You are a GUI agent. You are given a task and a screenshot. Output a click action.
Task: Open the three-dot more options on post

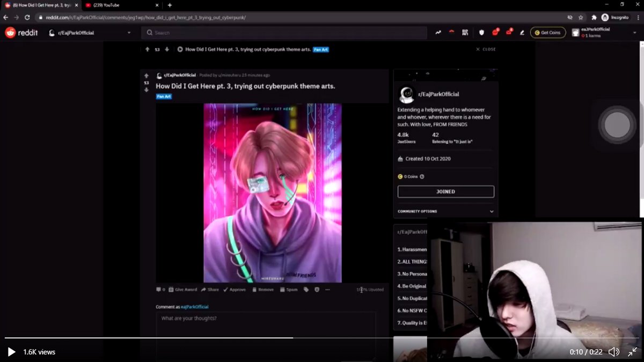pyautogui.click(x=327, y=290)
